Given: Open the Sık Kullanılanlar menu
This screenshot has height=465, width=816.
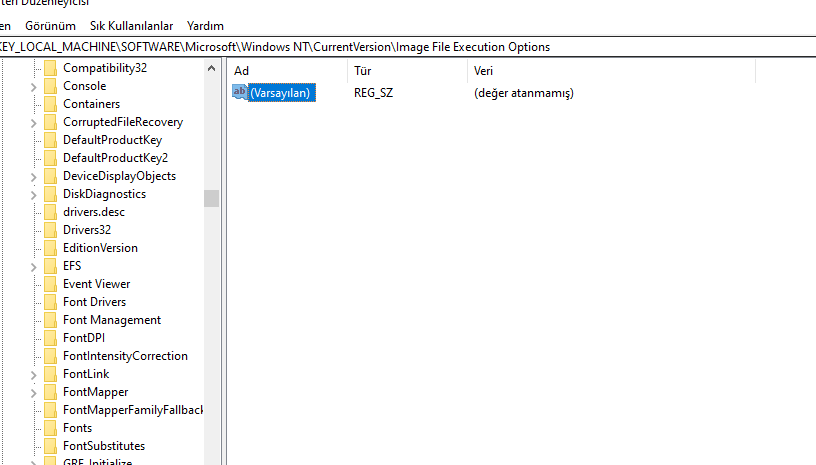Looking at the screenshot, I should coord(131,26).
